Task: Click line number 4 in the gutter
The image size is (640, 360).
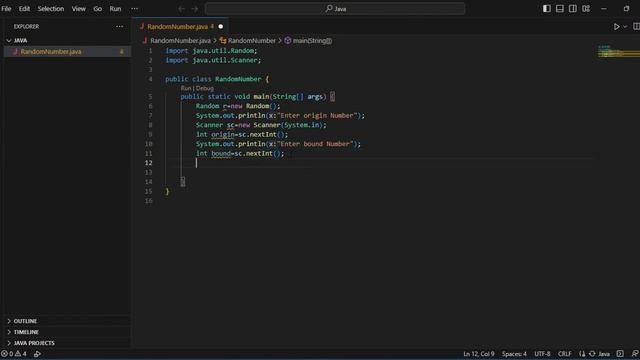Action: 150,79
